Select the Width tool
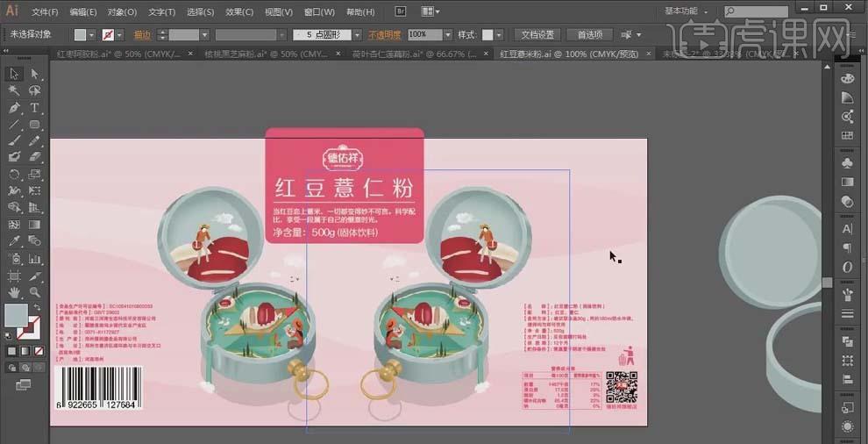This screenshot has width=868, height=444. click(x=14, y=190)
